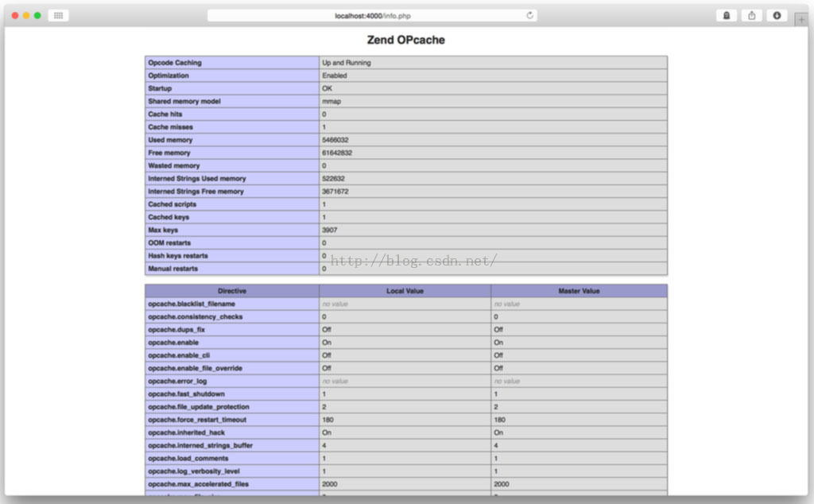The height and width of the screenshot is (504, 814).
Task: Select the "opcache.max_accelerated_files" directive
Action: (x=198, y=484)
